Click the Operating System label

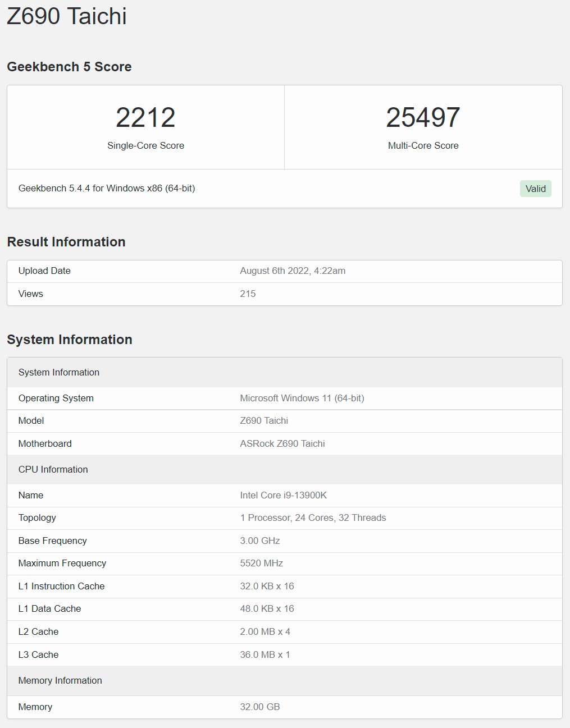[56, 398]
